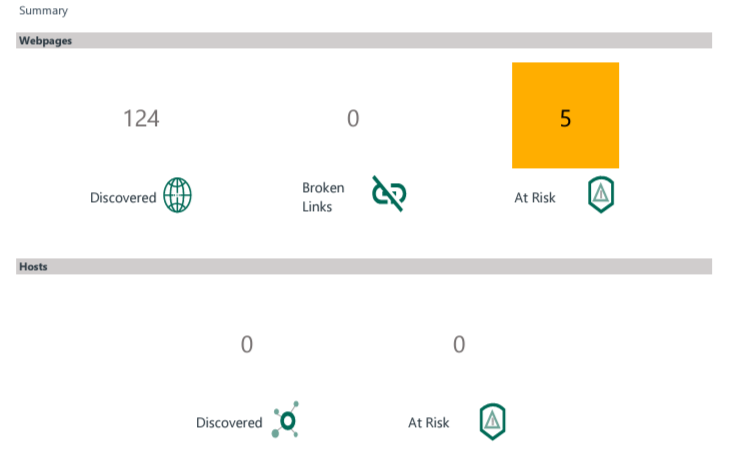Click the At Risk label under Hosts
The image size is (731, 454).
429,423
